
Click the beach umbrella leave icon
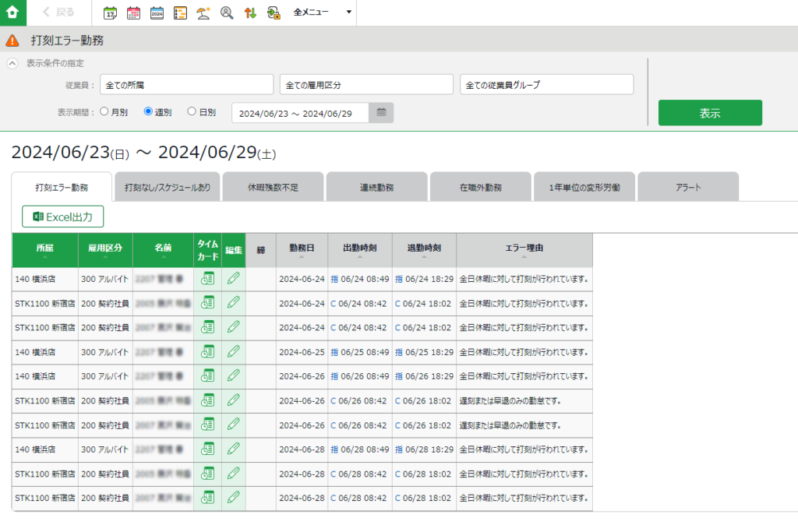tap(203, 12)
